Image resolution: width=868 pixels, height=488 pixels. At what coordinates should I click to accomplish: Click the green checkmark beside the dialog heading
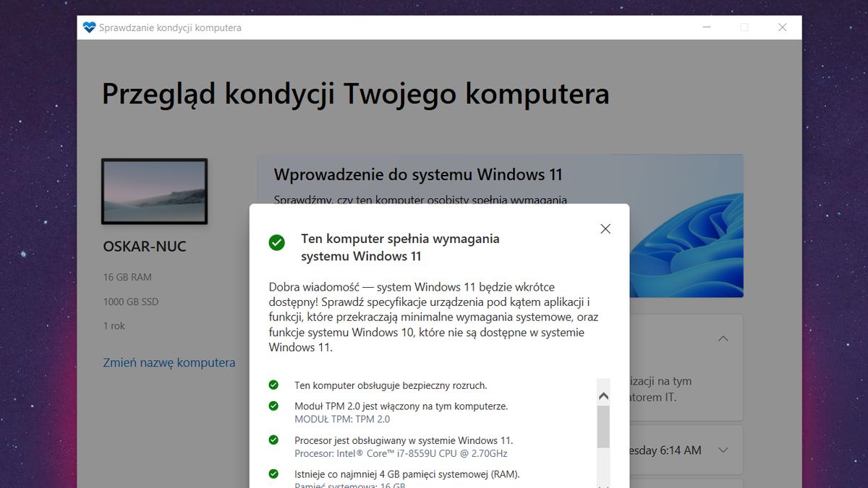click(277, 243)
